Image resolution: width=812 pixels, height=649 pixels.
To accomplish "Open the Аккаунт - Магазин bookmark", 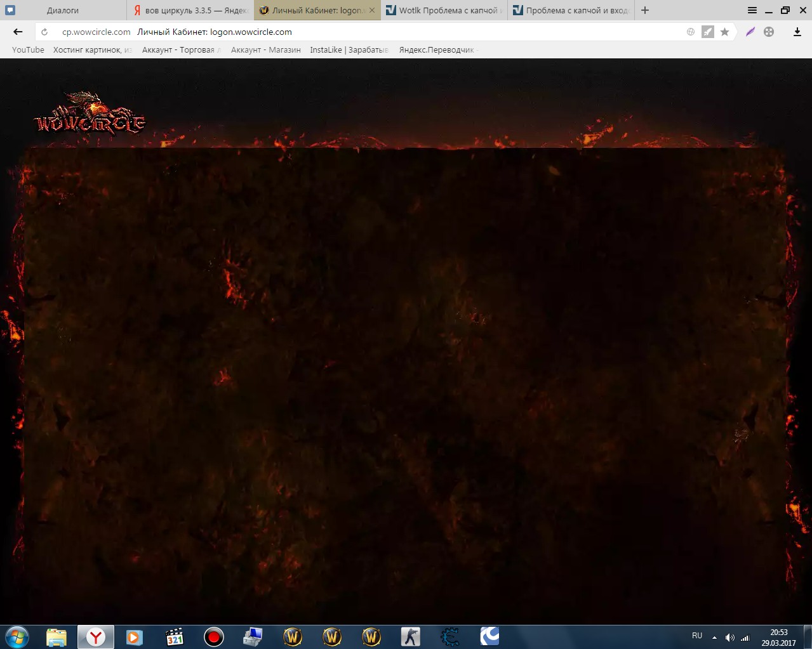I will [266, 49].
